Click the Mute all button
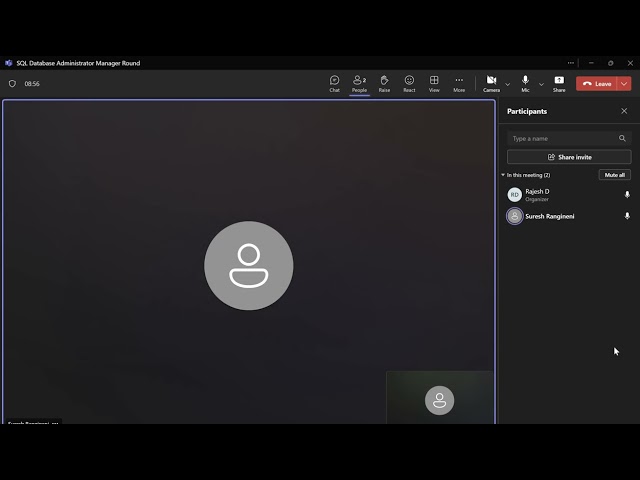 pyautogui.click(x=614, y=175)
